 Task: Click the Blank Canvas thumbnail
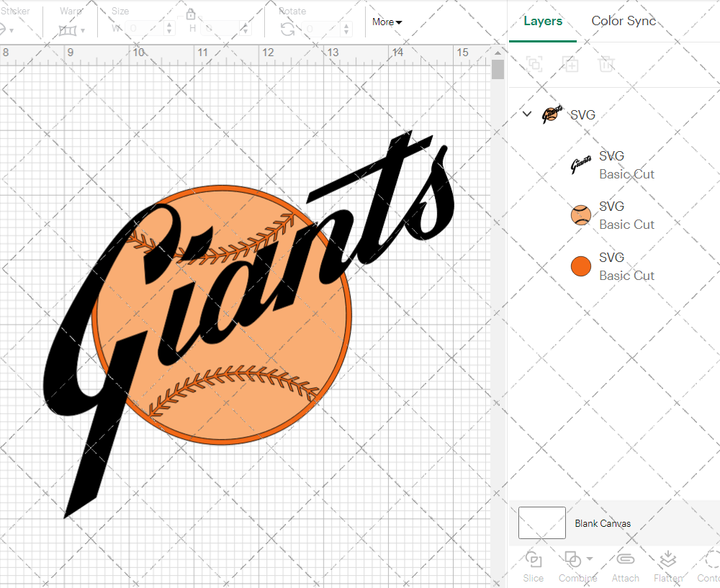[x=541, y=523]
